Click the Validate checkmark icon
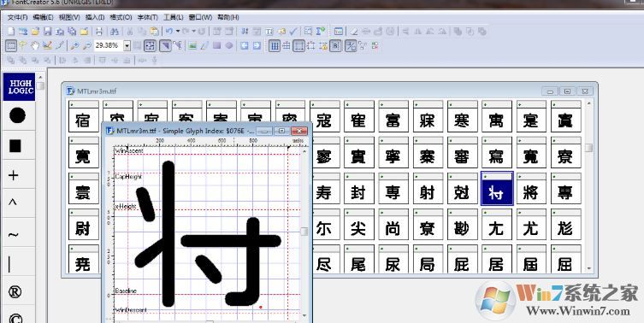Viewport: 644px width, 323px height. click(293, 32)
